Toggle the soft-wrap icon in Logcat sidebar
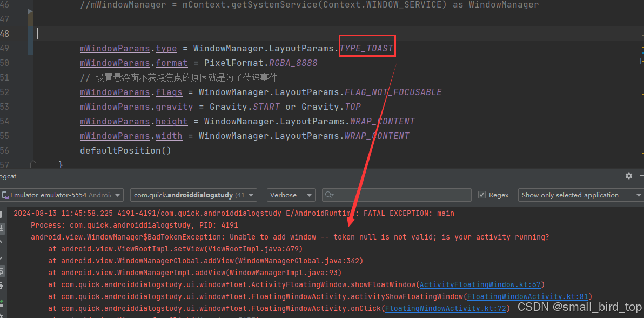The height and width of the screenshot is (318, 644). (x=2, y=271)
